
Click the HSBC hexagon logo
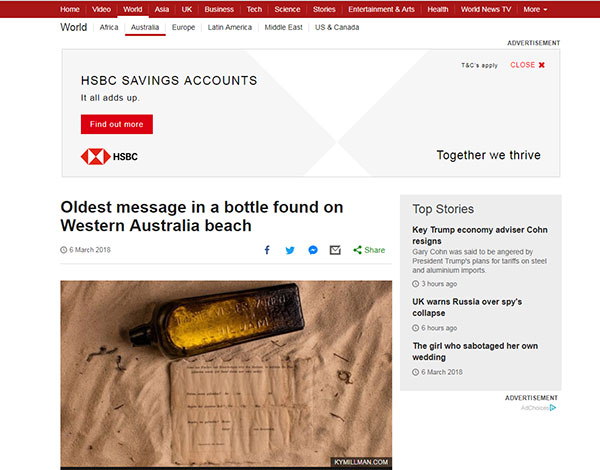coord(96,157)
